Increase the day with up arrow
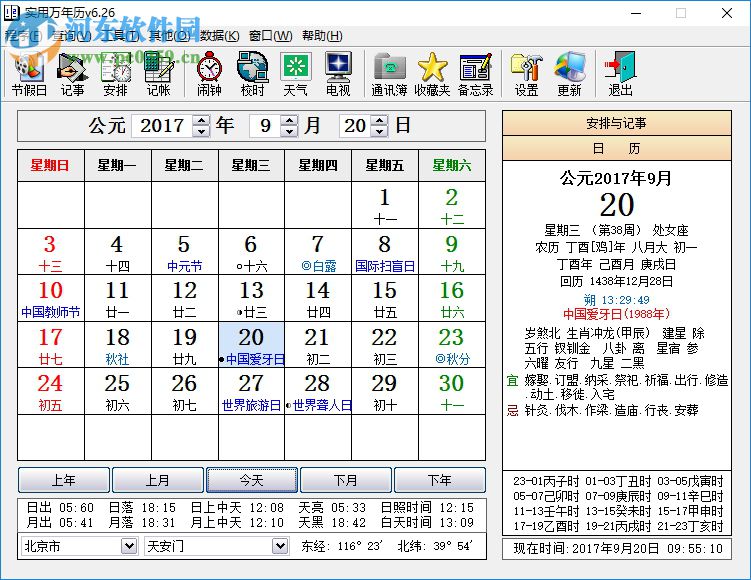This screenshot has width=751, height=580. click(x=380, y=120)
